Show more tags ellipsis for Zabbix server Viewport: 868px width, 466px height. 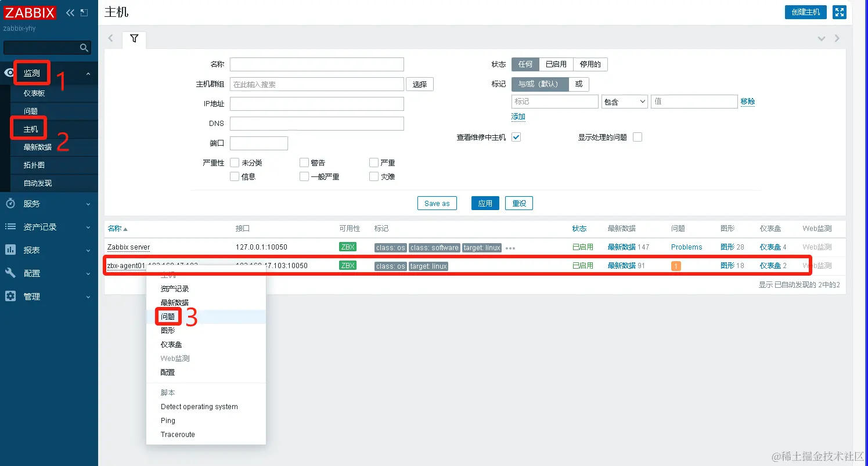click(x=510, y=248)
